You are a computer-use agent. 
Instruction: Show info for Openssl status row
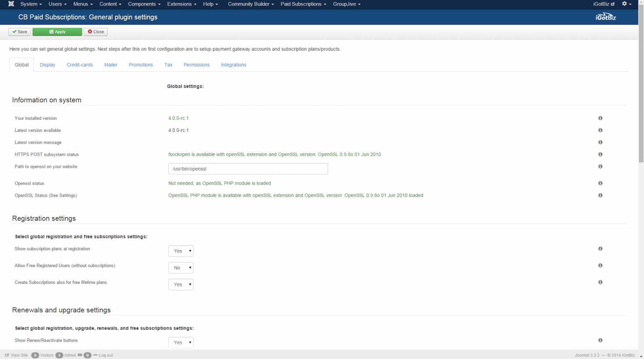[600, 183]
